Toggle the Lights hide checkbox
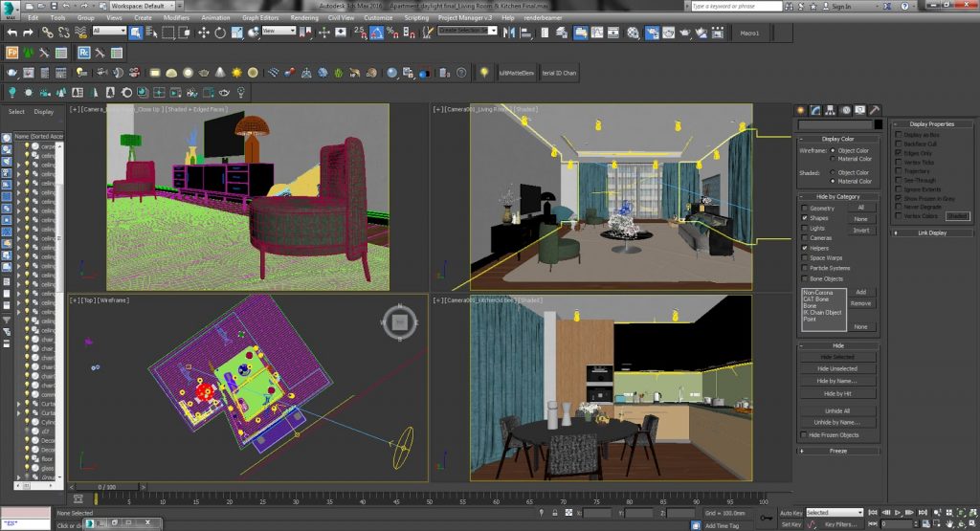The height and width of the screenshot is (531, 980). coord(804,228)
